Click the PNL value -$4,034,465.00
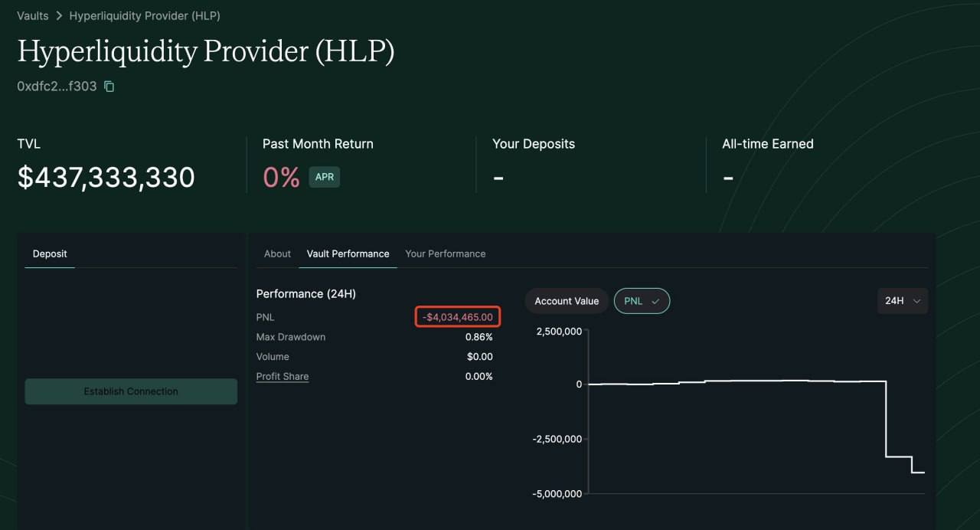The width and height of the screenshot is (980, 530). tap(458, 317)
